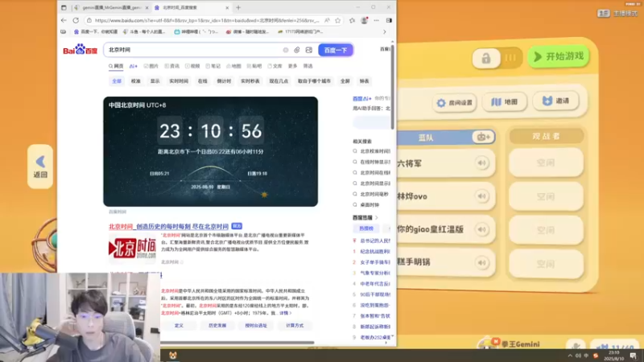The width and height of the screenshot is (644, 362).
Task: Click the 百度一下 search button
Action: [x=336, y=50]
